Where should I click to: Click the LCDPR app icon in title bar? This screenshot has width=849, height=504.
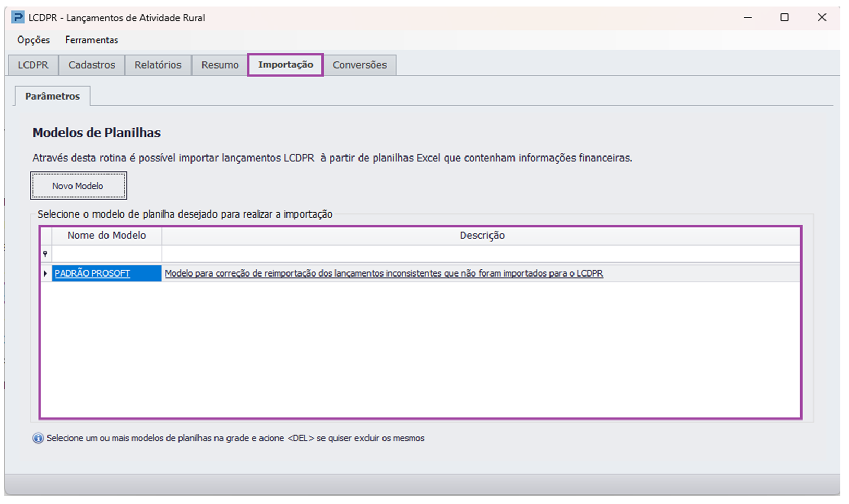click(x=18, y=17)
